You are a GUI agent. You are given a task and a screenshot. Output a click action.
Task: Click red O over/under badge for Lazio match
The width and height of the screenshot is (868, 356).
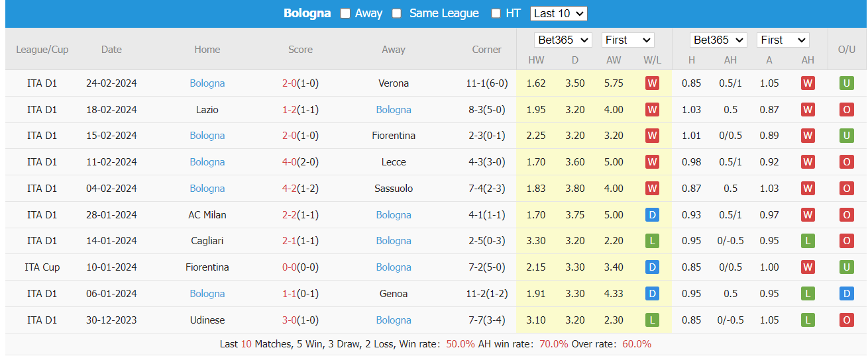coord(846,110)
